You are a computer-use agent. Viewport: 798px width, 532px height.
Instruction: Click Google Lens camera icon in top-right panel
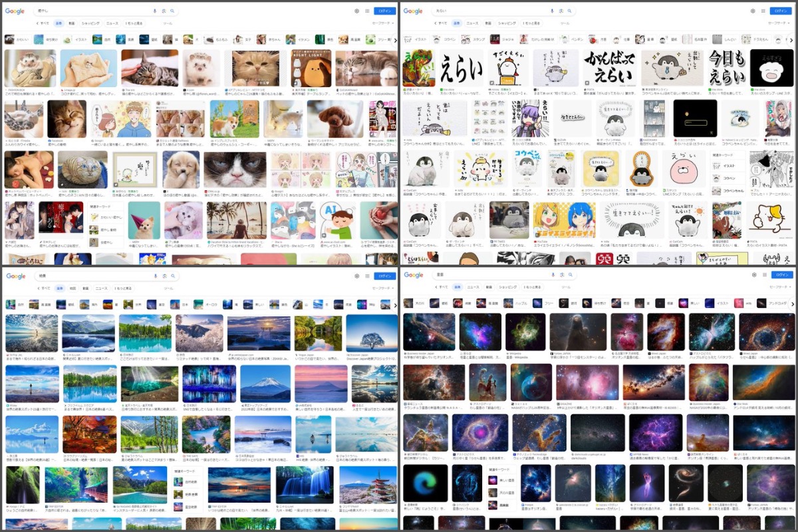pos(561,11)
